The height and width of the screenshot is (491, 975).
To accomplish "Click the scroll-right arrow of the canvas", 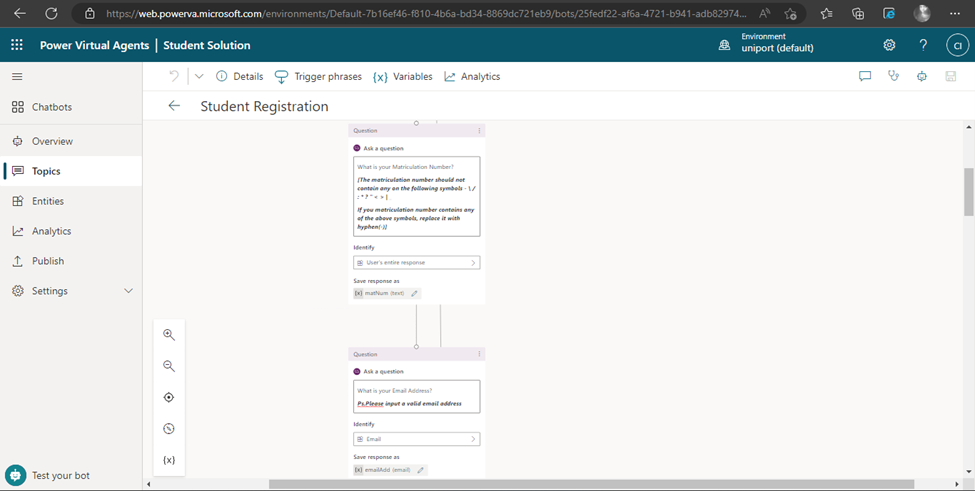I will pyautogui.click(x=957, y=484).
